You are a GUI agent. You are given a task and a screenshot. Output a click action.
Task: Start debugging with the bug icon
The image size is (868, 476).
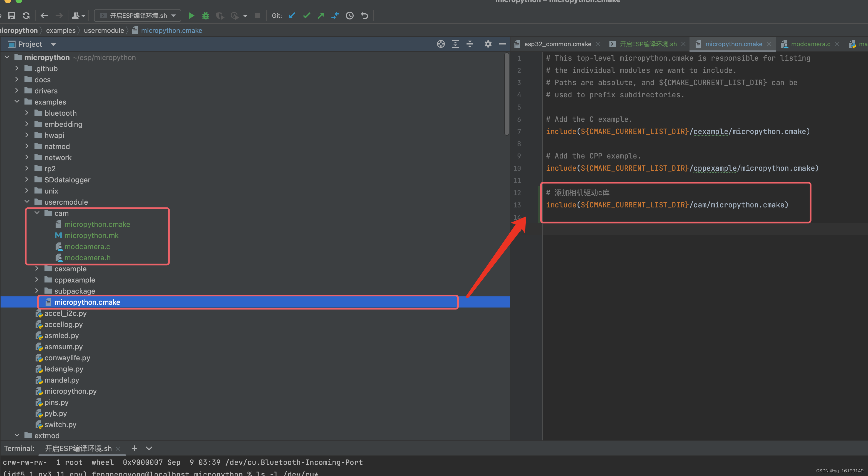(205, 16)
